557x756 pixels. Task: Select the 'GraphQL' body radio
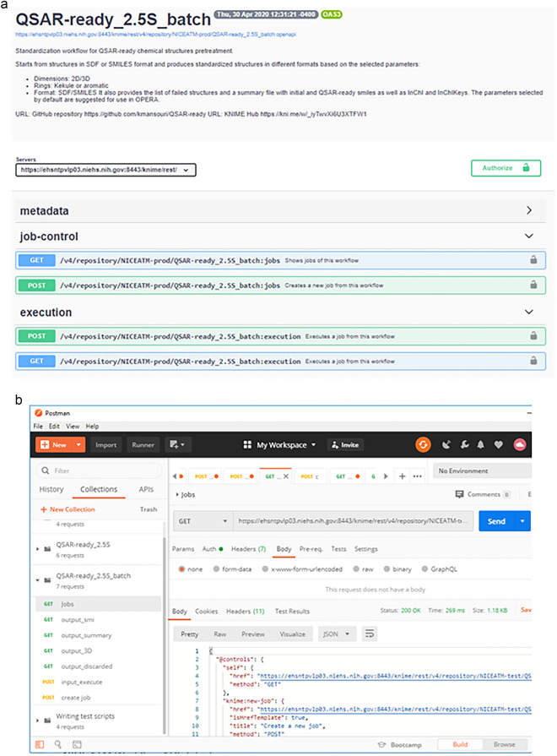click(425, 569)
